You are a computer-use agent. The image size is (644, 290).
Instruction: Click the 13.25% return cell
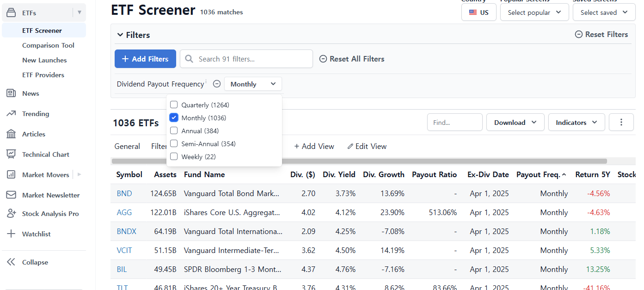[598, 269]
